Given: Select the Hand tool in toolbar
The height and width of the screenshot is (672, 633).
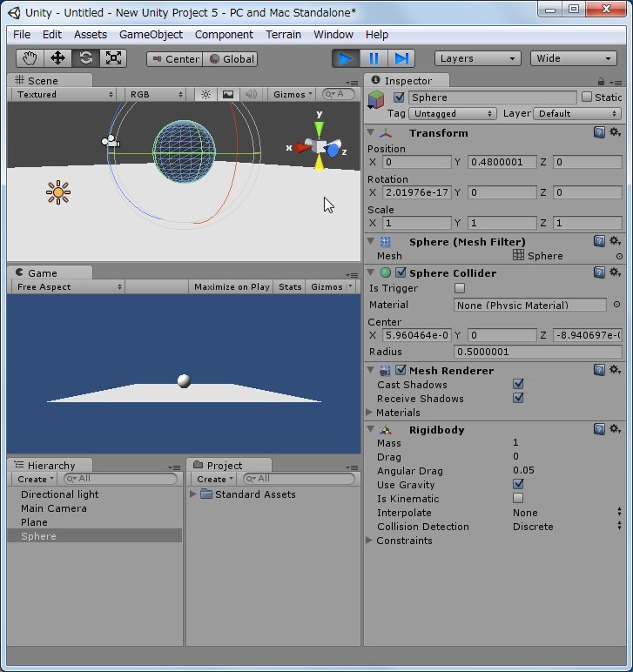Looking at the screenshot, I should click(30, 58).
